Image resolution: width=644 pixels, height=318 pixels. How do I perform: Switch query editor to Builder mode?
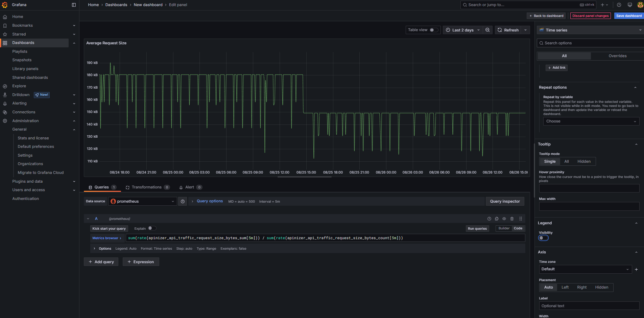[504, 228]
